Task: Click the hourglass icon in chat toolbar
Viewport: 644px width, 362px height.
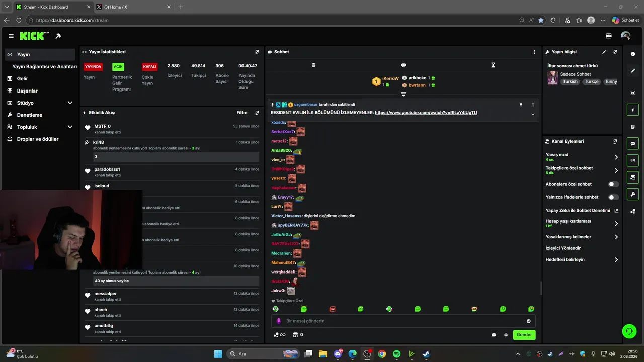Action: click(x=493, y=65)
